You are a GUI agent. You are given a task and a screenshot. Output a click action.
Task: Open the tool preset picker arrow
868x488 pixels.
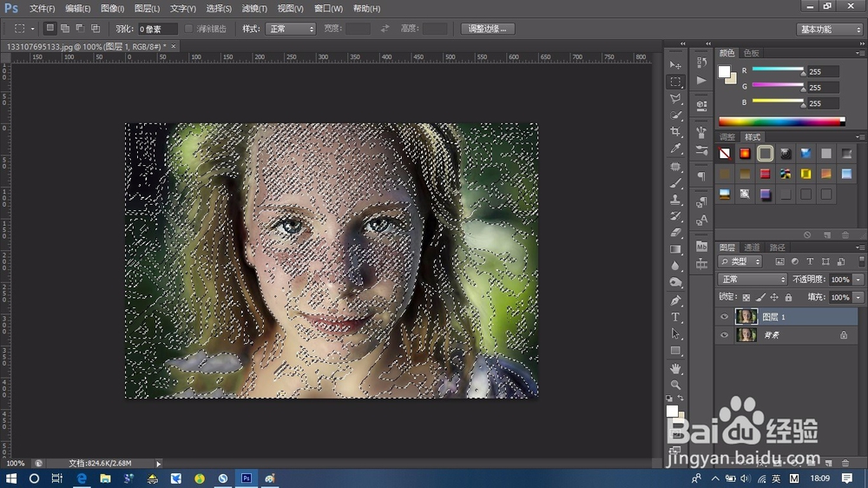(33, 29)
